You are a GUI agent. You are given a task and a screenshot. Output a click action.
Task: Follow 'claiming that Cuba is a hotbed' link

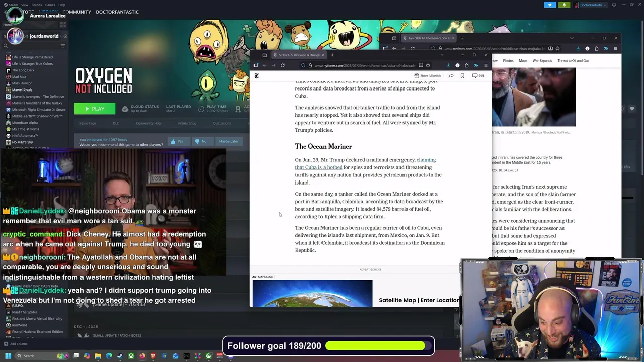[x=365, y=164]
